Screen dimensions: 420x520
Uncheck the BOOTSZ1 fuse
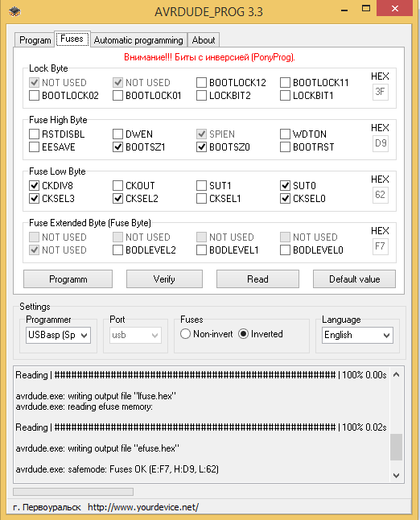(x=117, y=147)
